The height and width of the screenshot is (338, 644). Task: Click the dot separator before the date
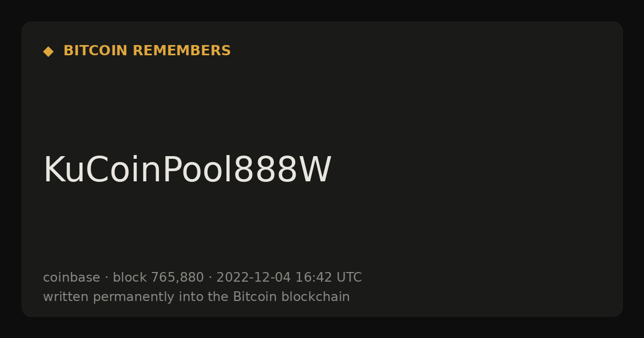point(210,278)
